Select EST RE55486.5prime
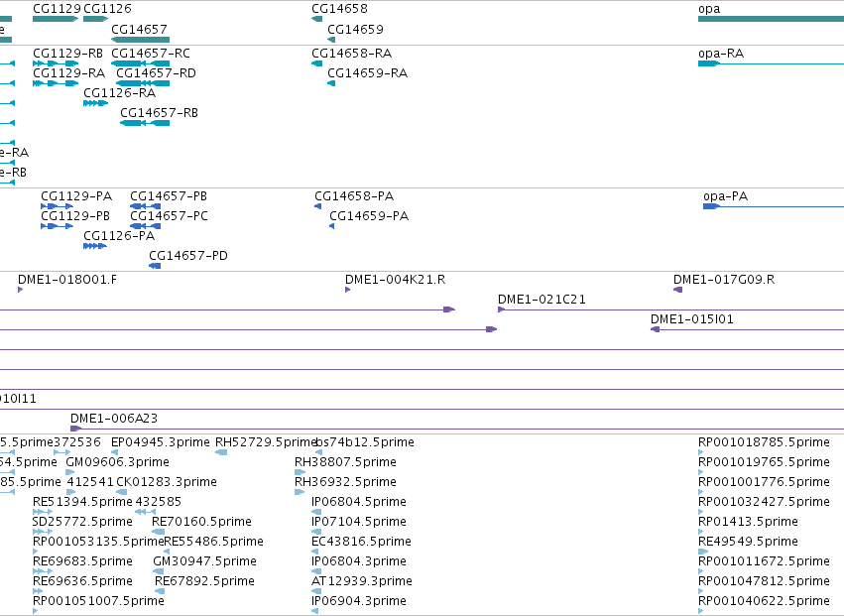Viewport: 844px width, 616px height. (213, 542)
